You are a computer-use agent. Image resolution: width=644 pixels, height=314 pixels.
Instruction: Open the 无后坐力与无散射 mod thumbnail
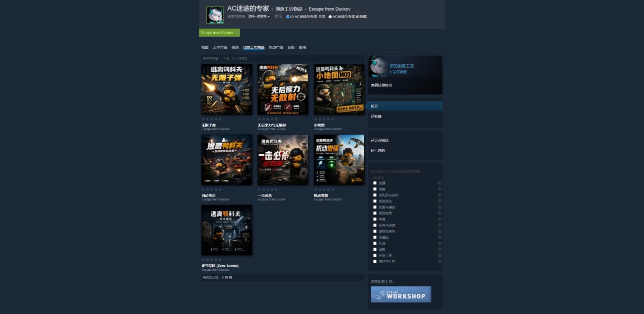pos(283,89)
